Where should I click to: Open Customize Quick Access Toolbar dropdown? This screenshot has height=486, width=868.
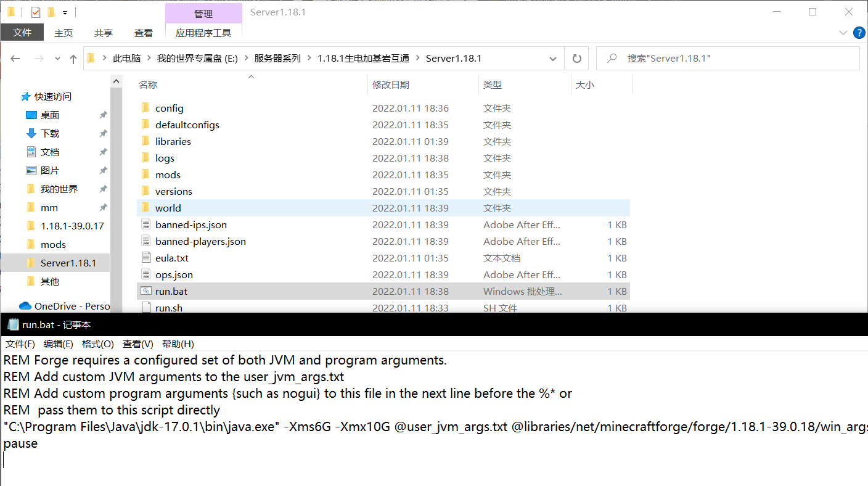[65, 12]
